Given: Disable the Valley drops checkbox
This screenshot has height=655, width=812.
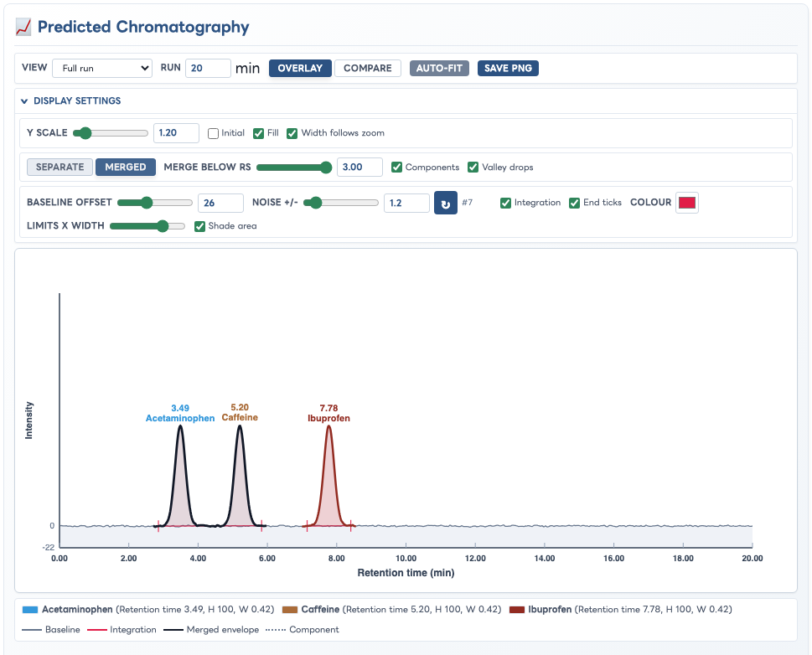Looking at the screenshot, I should tap(473, 168).
